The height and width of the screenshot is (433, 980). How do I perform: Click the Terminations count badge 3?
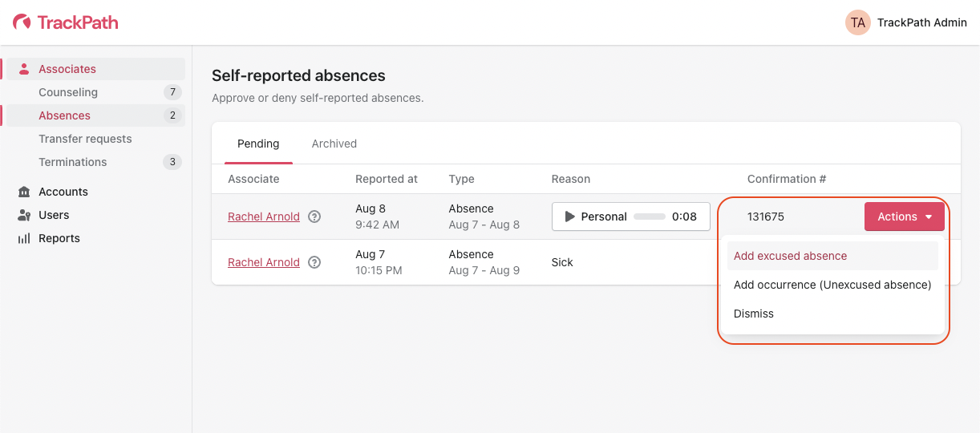coord(172,162)
